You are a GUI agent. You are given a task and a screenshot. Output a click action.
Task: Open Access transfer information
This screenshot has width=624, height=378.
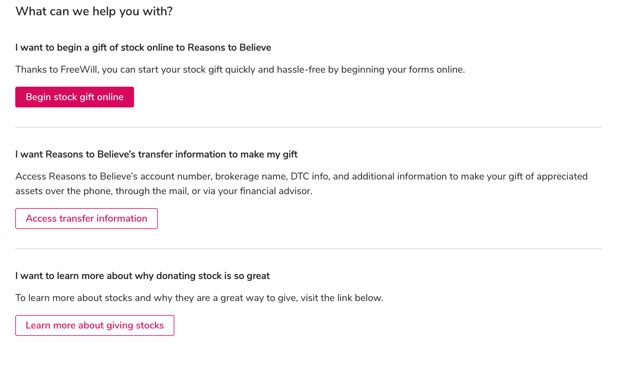click(x=86, y=218)
